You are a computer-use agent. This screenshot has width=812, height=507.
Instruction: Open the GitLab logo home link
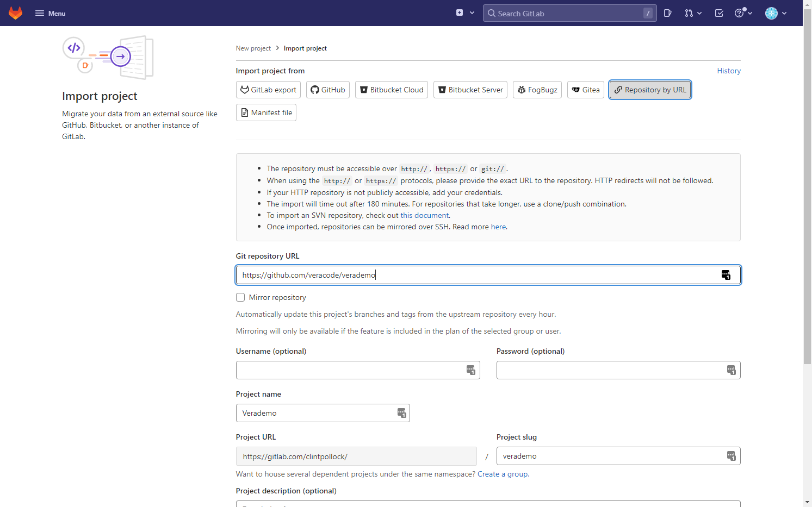15,13
